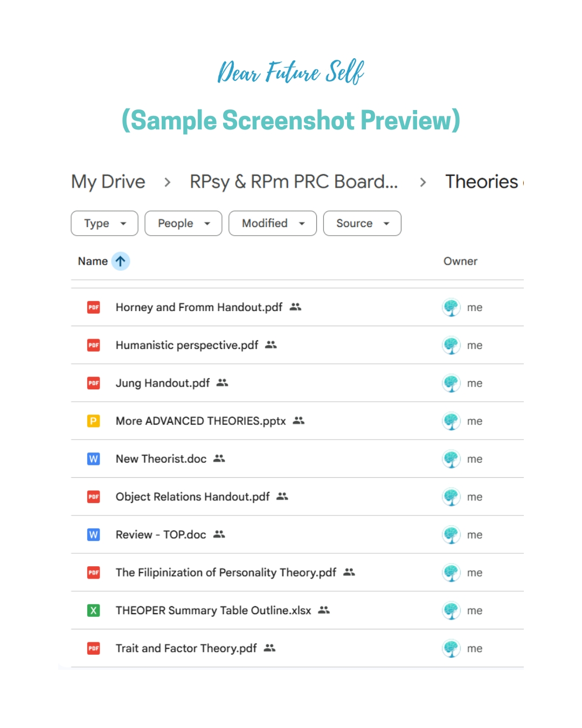Click the Excel icon for THEOPER Summary Table

(94, 610)
